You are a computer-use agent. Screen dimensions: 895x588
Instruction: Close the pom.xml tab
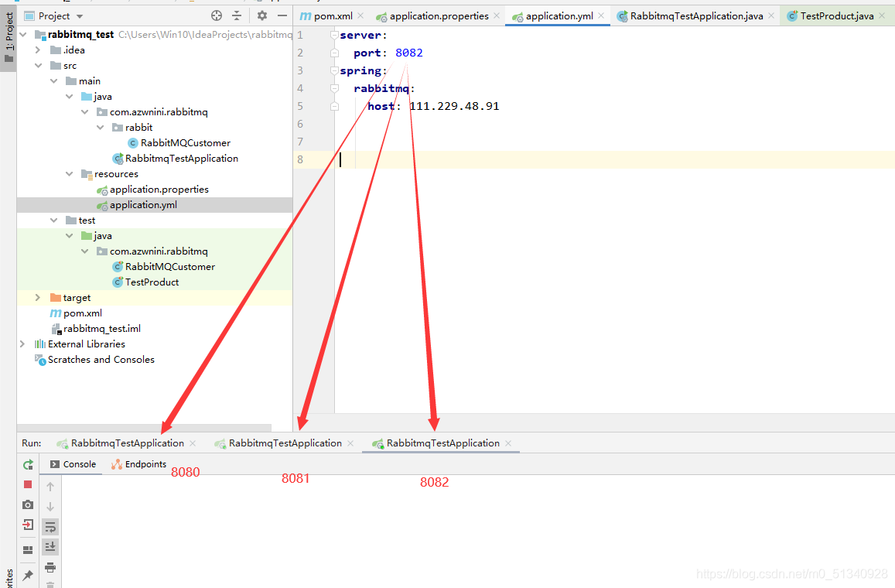pyautogui.click(x=360, y=16)
